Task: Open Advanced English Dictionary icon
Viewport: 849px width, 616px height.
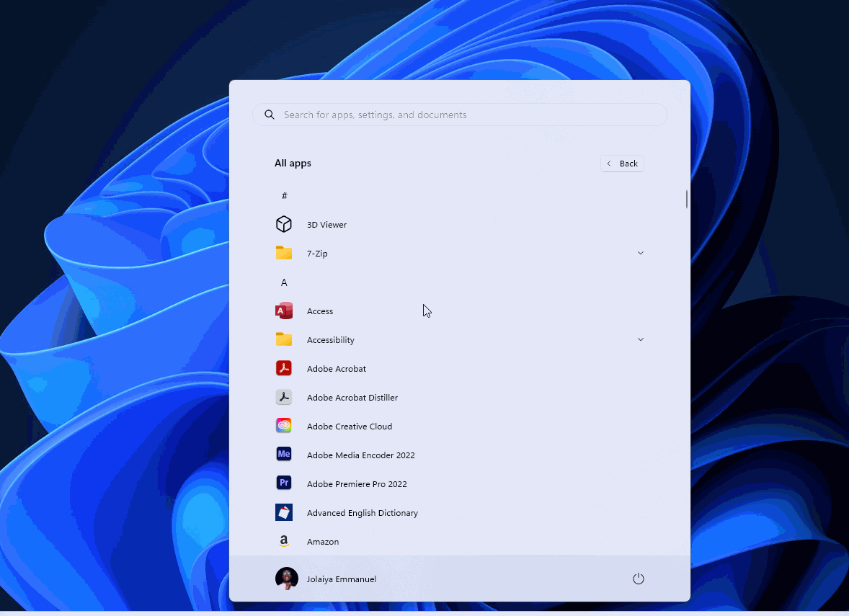Action: (x=284, y=513)
